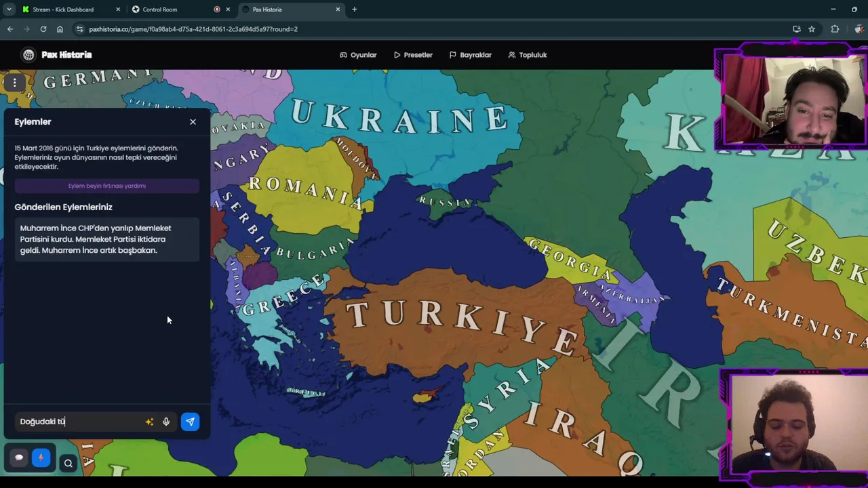Click the sparkle AI-enhance icon in the input
This screenshot has height=488, width=868.
[149, 422]
